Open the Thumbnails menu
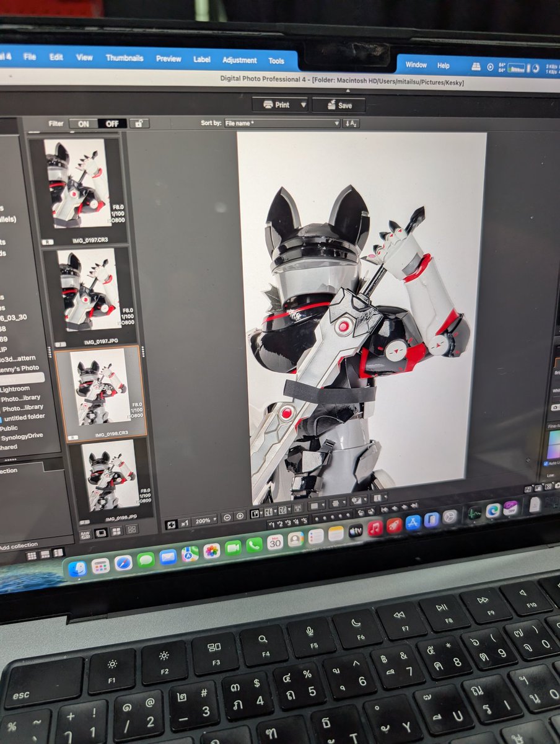 (x=125, y=58)
